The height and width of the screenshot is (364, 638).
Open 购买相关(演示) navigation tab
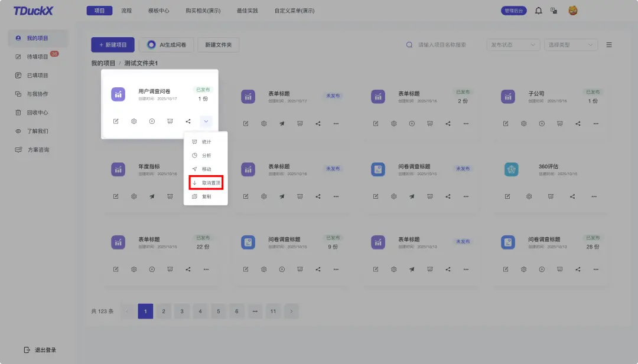(203, 11)
